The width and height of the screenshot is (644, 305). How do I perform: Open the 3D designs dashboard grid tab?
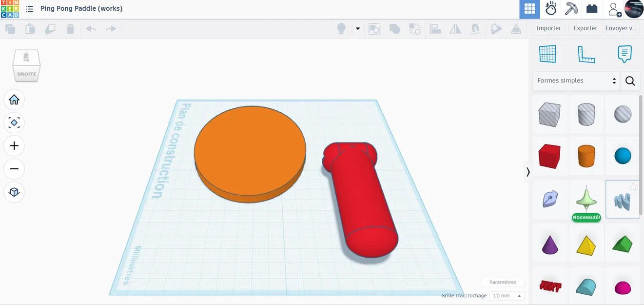click(x=529, y=9)
